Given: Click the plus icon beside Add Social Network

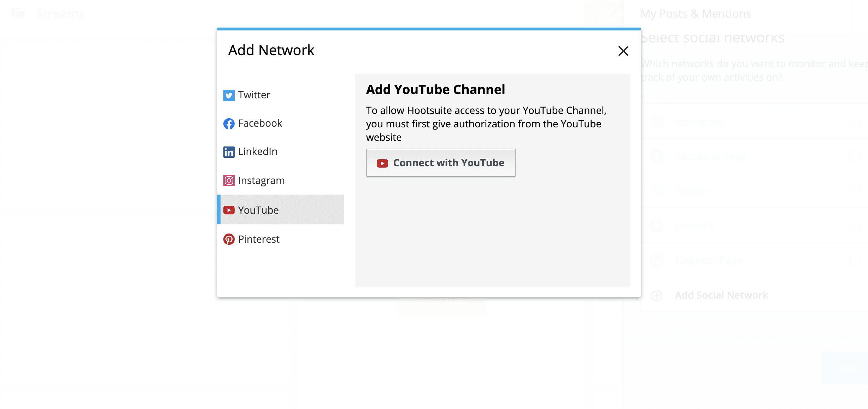Looking at the screenshot, I should (657, 295).
